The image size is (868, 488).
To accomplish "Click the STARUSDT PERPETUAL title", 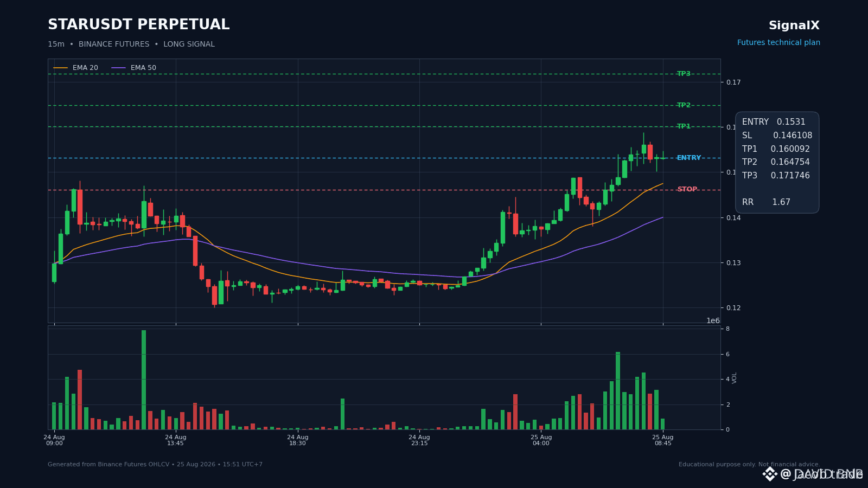I will pos(139,25).
